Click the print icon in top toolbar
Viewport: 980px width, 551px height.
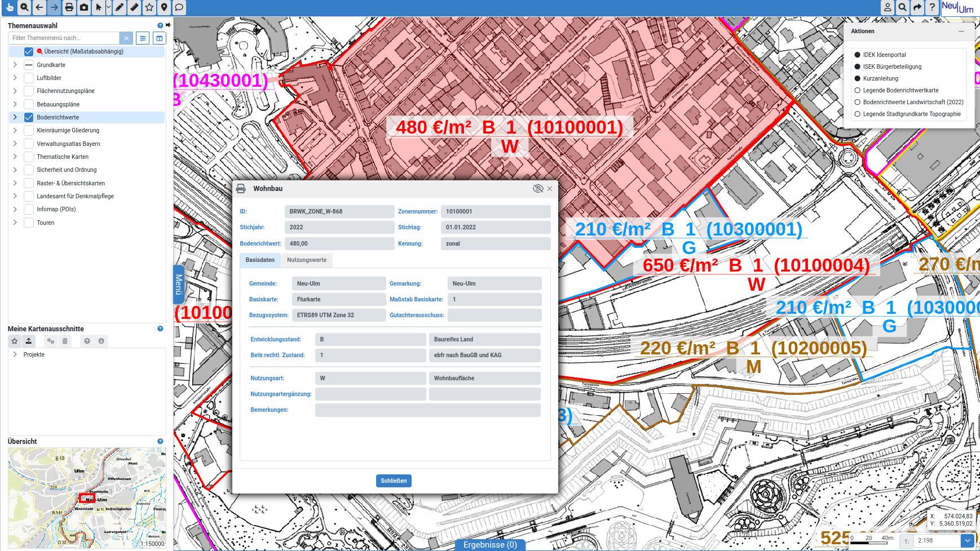click(x=69, y=7)
